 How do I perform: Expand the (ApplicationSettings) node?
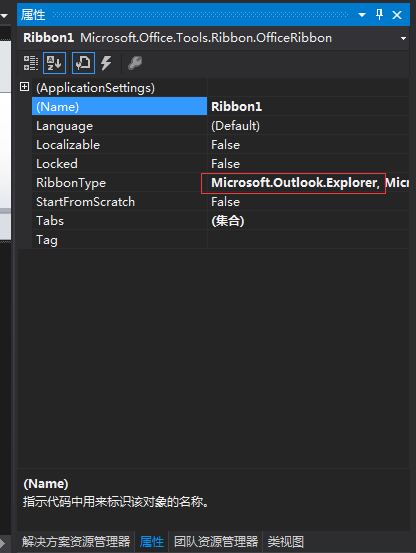[x=24, y=87]
